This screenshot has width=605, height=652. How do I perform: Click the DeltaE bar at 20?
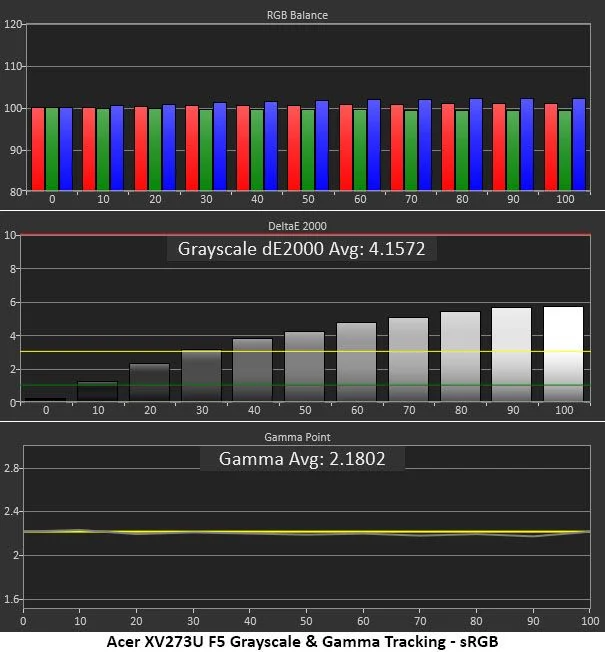click(150, 383)
